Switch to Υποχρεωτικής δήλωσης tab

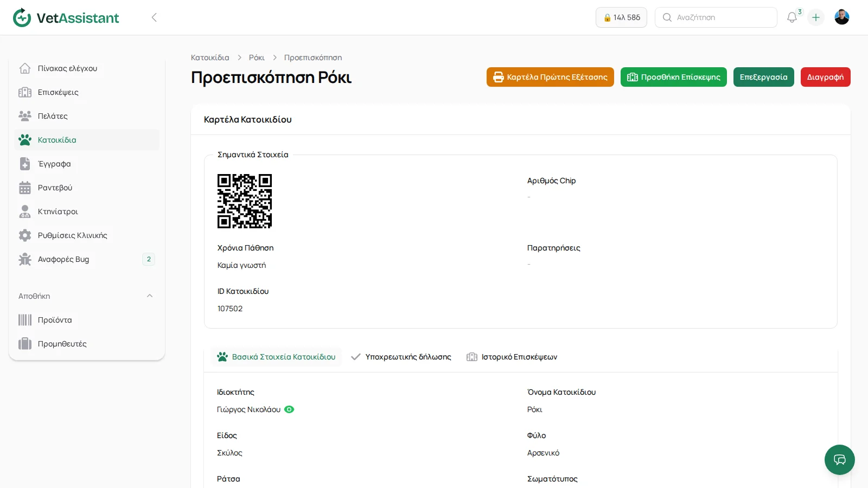click(x=401, y=357)
